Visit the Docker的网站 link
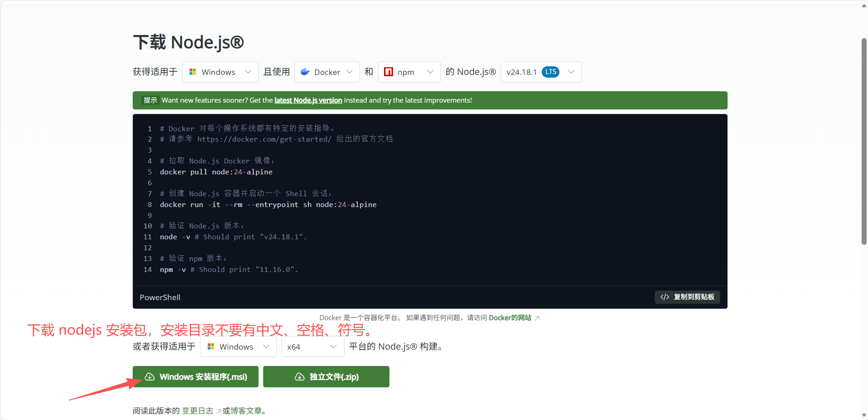Image resolution: width=868 pixels, height=420 pixels. (x=510, y=318)
